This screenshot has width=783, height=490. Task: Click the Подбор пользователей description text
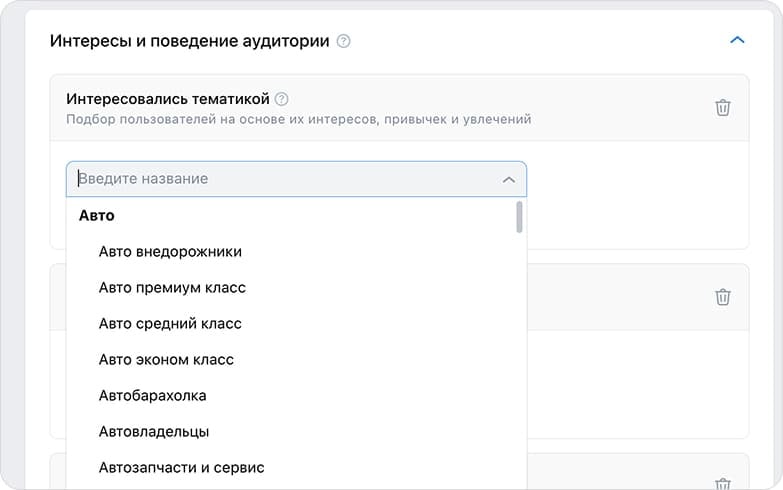click(299, 119)
